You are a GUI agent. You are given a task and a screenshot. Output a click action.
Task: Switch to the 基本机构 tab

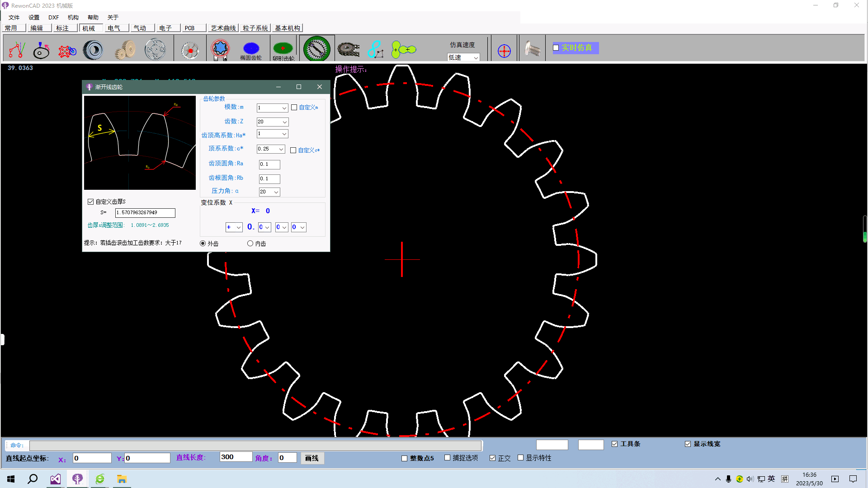[x=287, y=28]
